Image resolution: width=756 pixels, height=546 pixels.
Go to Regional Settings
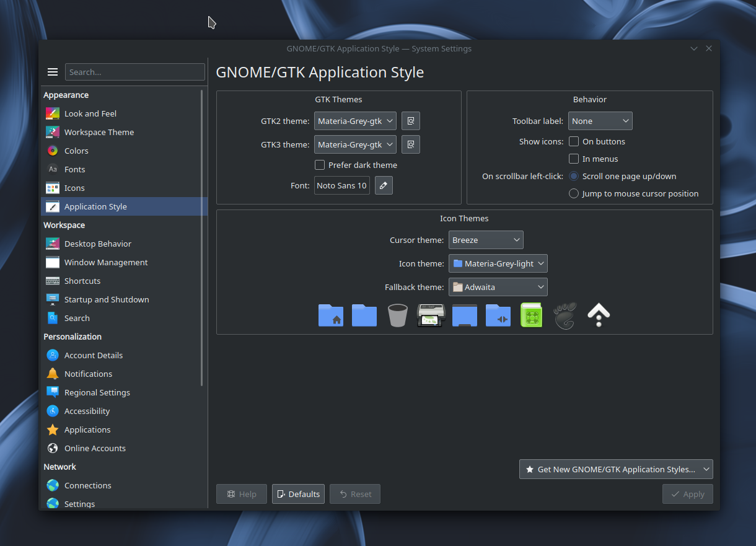tap(124, 392)
